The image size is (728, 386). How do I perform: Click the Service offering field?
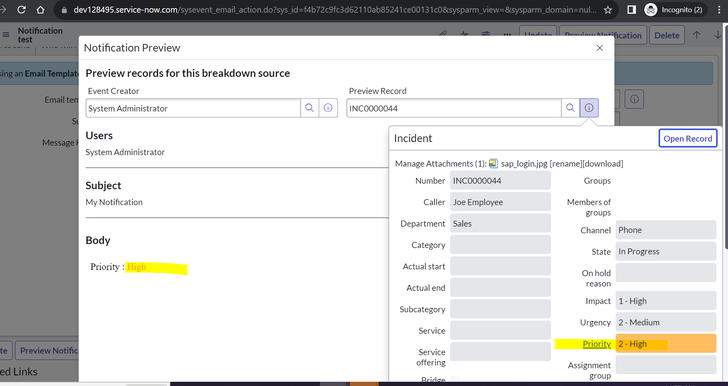pos(500,352)
